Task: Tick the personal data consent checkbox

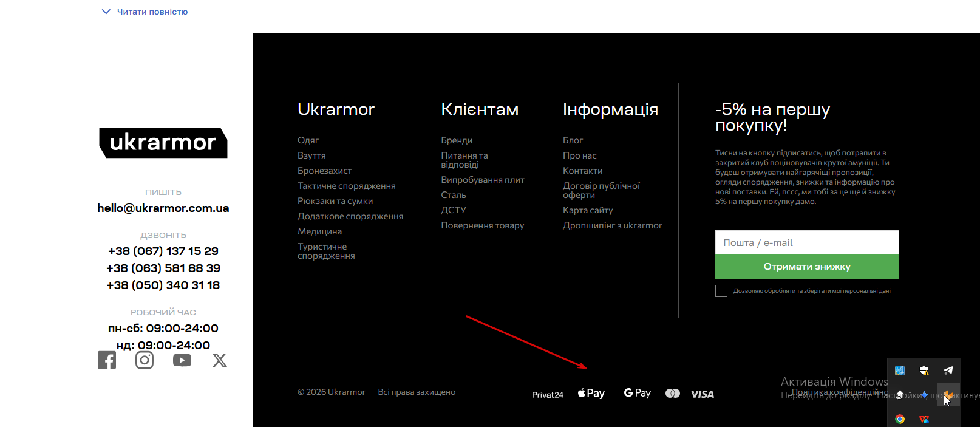Action: (721, 291)
